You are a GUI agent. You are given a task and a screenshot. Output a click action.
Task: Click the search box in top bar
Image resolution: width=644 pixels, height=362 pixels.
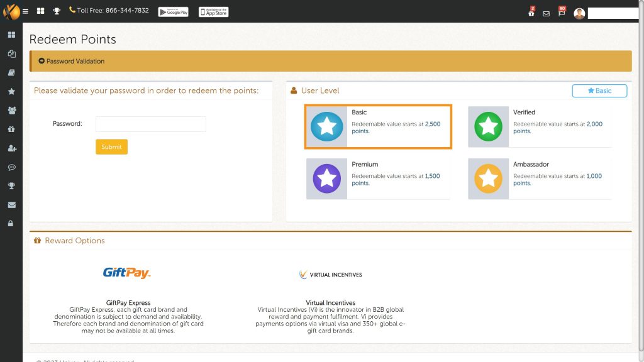click(x=613, y=14)
